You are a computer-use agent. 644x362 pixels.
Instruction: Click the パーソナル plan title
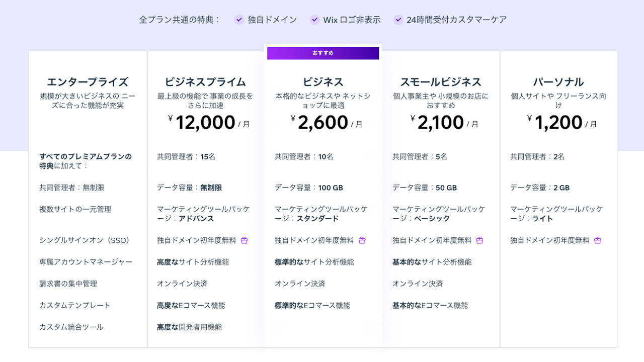558,82
